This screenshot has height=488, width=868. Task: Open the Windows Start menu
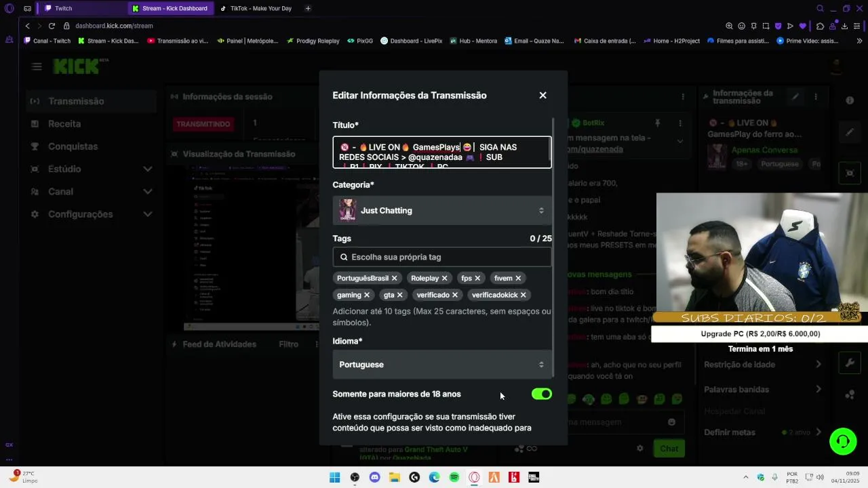point(334,478)
